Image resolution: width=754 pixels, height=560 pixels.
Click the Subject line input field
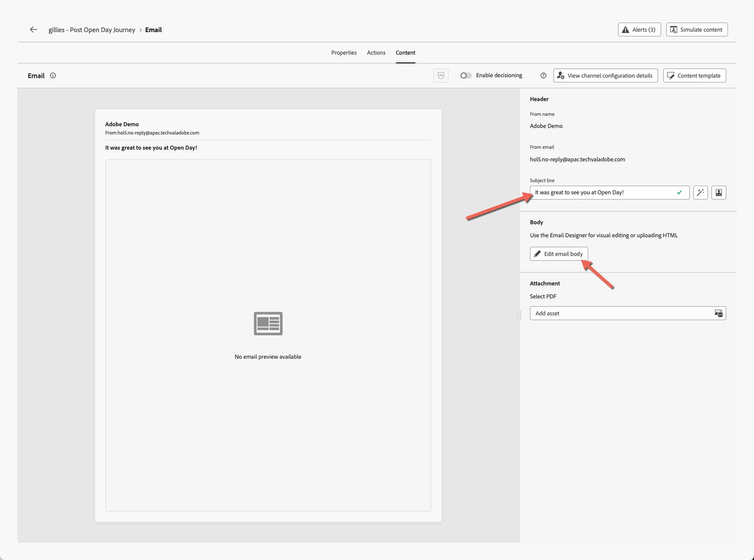tap(609, 193)
